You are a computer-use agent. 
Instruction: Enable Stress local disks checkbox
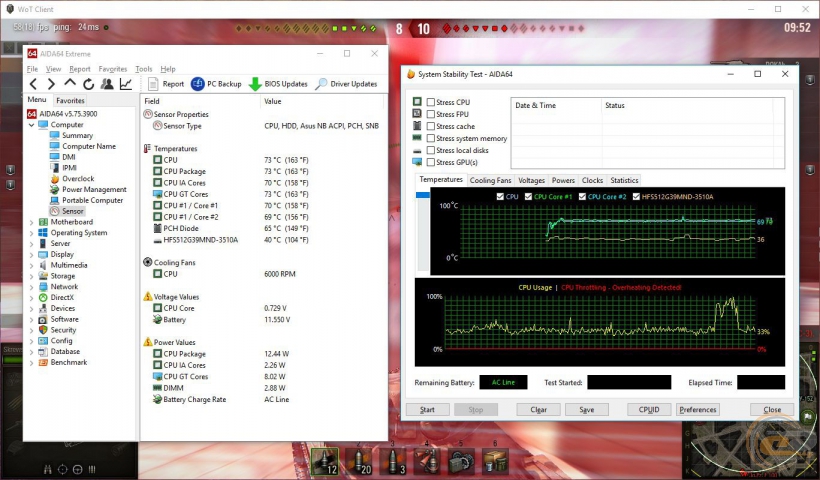431,151
